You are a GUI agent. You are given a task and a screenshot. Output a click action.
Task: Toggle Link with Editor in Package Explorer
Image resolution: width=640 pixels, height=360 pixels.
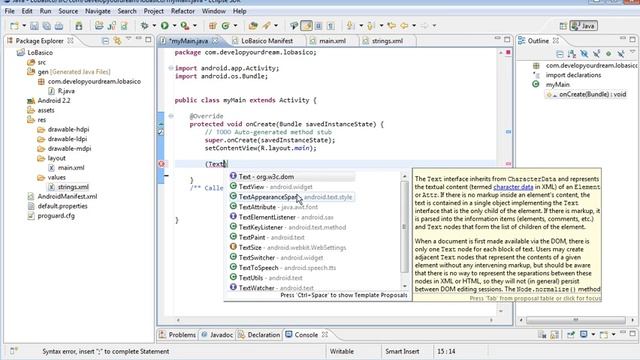point(118,41)
